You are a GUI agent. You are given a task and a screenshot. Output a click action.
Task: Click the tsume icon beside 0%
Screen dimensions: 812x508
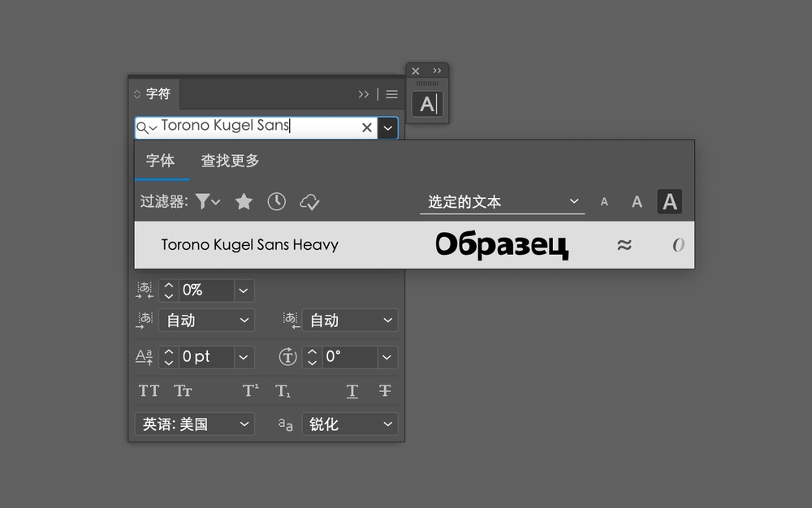click(x=145, y=291)
